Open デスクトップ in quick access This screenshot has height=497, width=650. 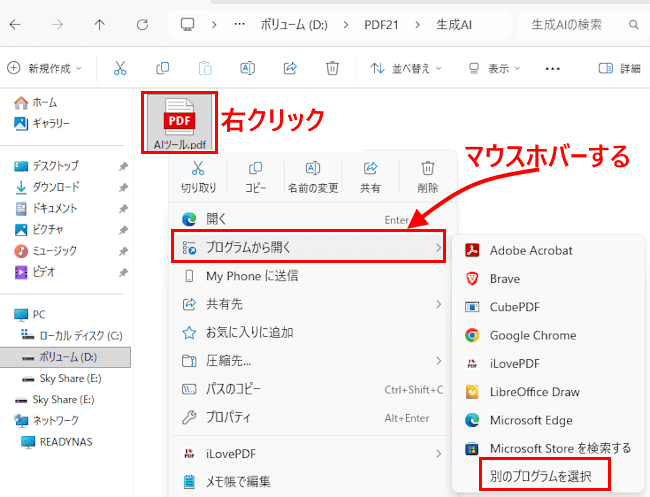coord(46,166)
